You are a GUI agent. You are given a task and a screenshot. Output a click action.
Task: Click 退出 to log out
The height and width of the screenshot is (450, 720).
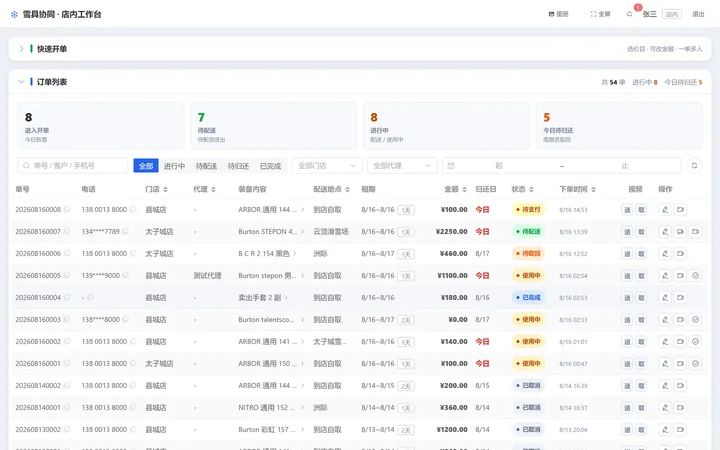point(698,14)
